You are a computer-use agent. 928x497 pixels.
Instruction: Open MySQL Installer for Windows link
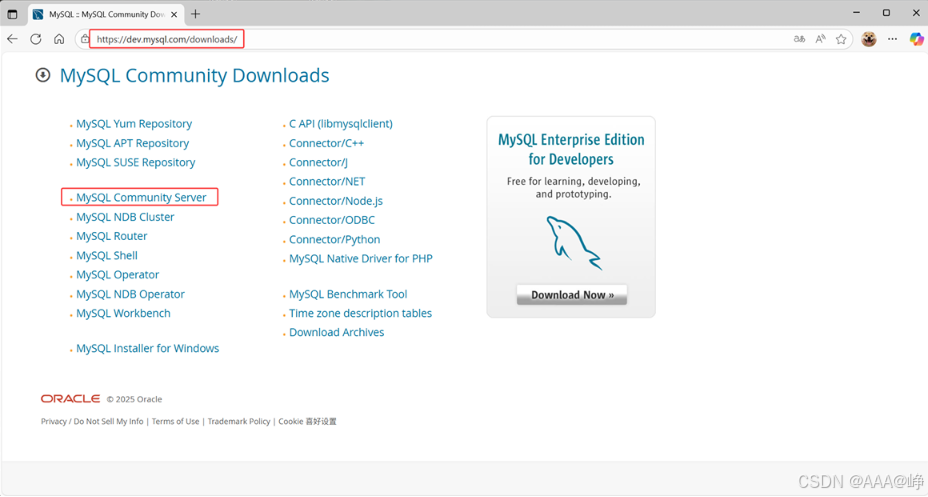tap(147, 348)
